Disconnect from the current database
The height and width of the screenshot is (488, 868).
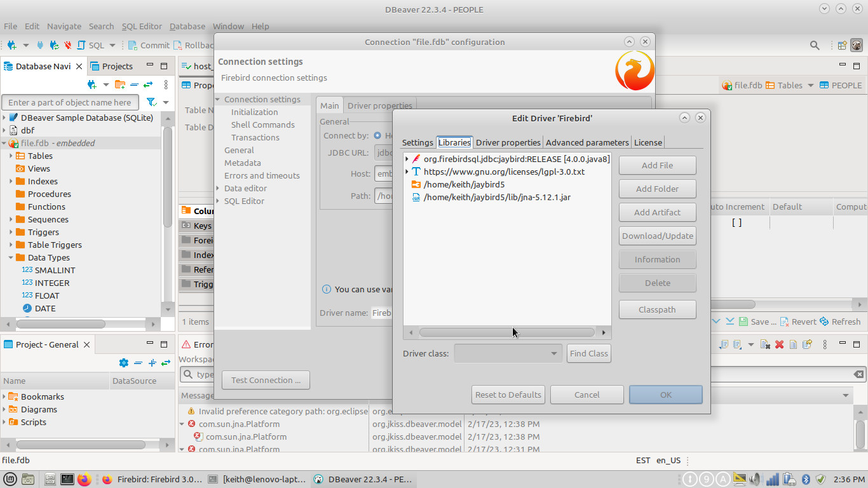click(x=67, y=46)
